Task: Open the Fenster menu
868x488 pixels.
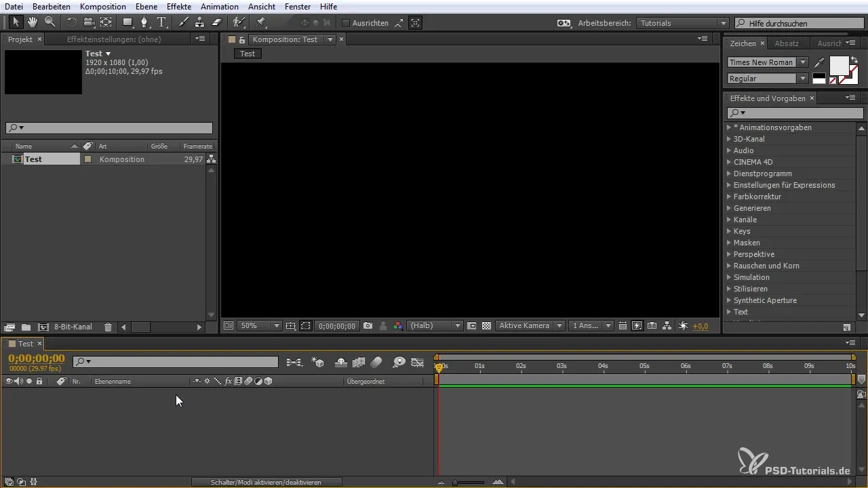Action: (x=298, y=6)
